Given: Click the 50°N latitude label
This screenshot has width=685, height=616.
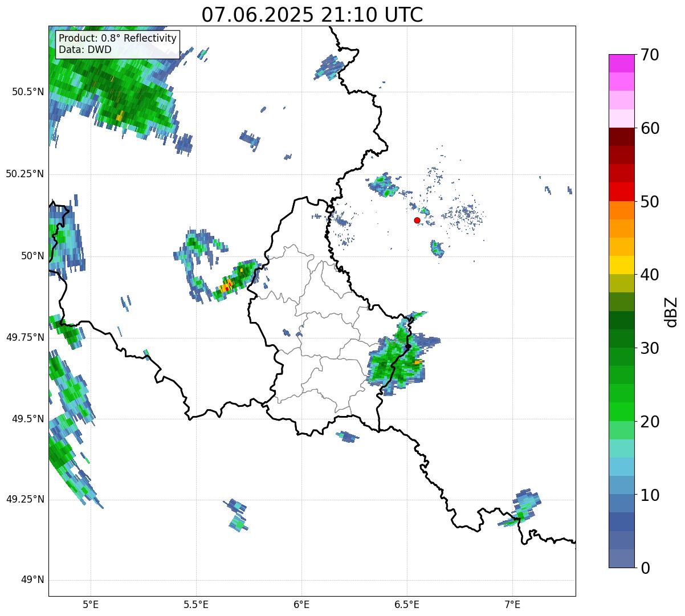Looking at the screenshot, I should point(31,256).
